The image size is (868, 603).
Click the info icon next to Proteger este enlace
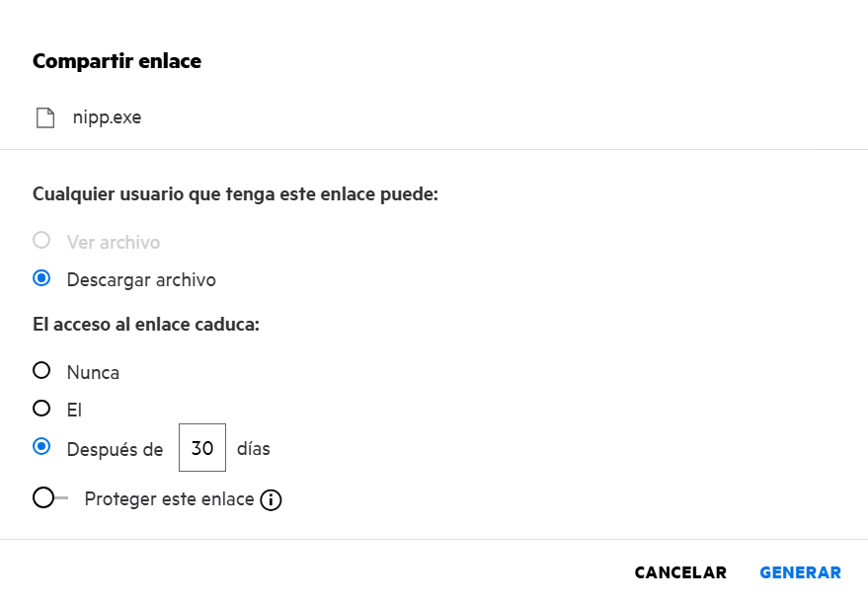pyautogui.click(x=271, y=500)
